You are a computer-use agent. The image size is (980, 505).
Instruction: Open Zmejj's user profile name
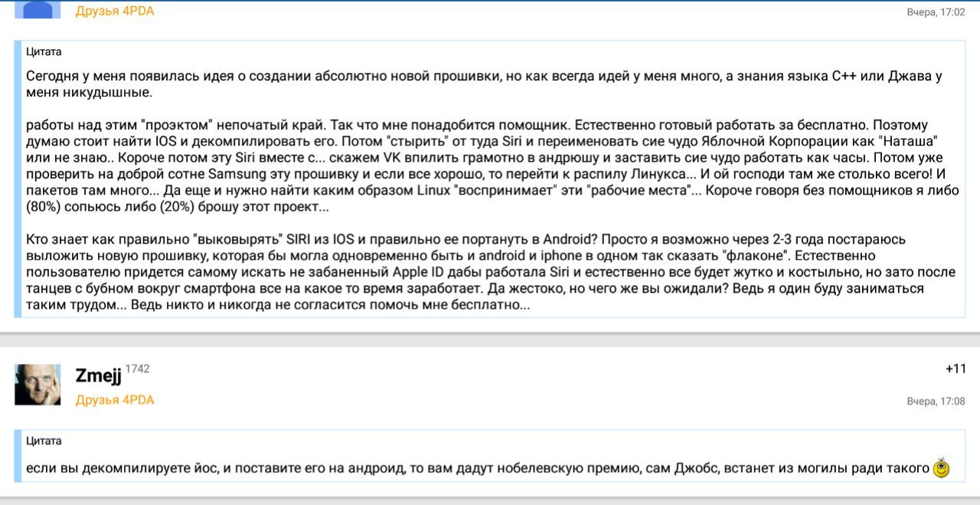tap(99, 375)
